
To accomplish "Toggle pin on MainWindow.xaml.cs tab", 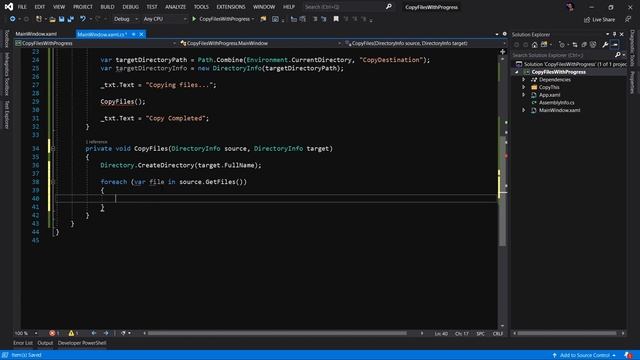I will pyautogui.click(x=134, y=34).
